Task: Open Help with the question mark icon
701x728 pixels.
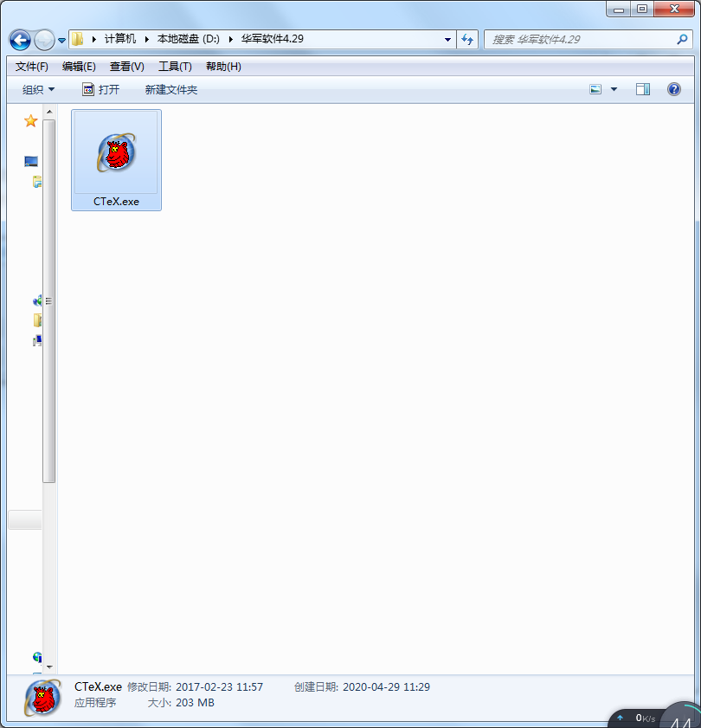Action: (674, 89)
